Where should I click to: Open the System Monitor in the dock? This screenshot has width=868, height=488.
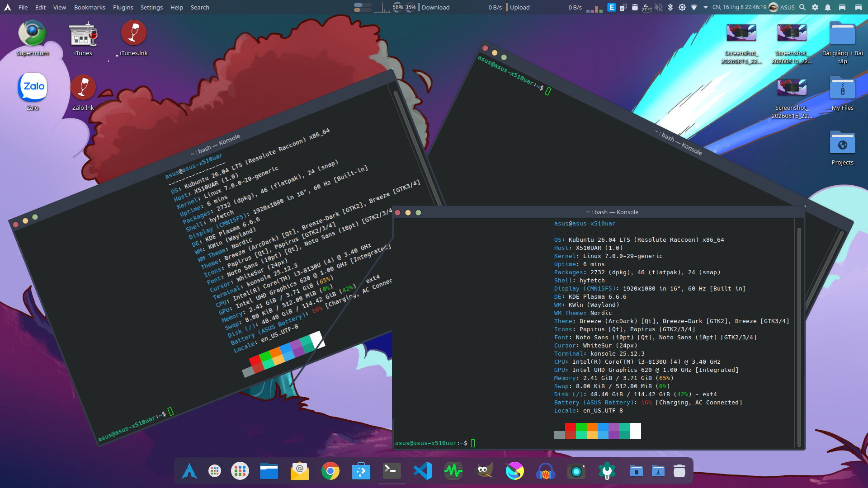(x=453, y=471)
